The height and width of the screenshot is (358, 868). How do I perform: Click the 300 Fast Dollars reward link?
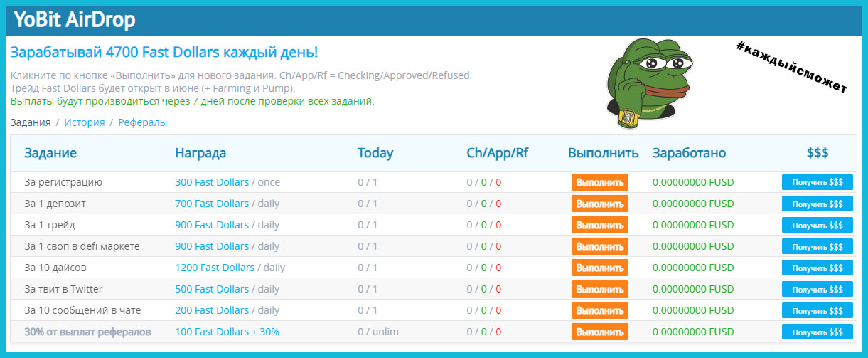point(212,182)
